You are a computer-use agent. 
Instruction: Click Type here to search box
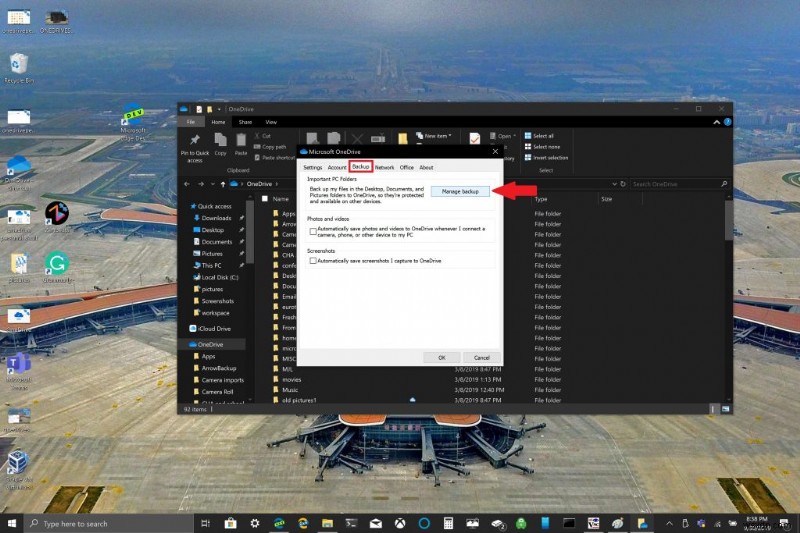pos(109,523)
